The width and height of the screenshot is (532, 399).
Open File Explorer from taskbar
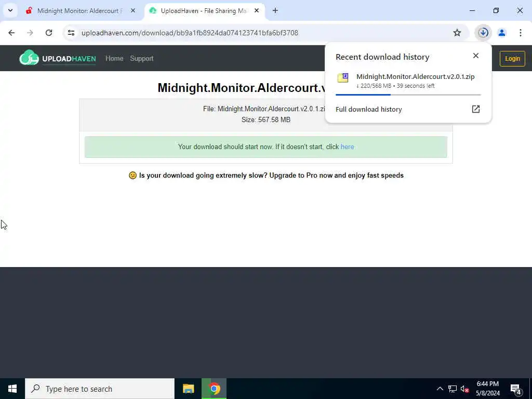tap(188, 389)
